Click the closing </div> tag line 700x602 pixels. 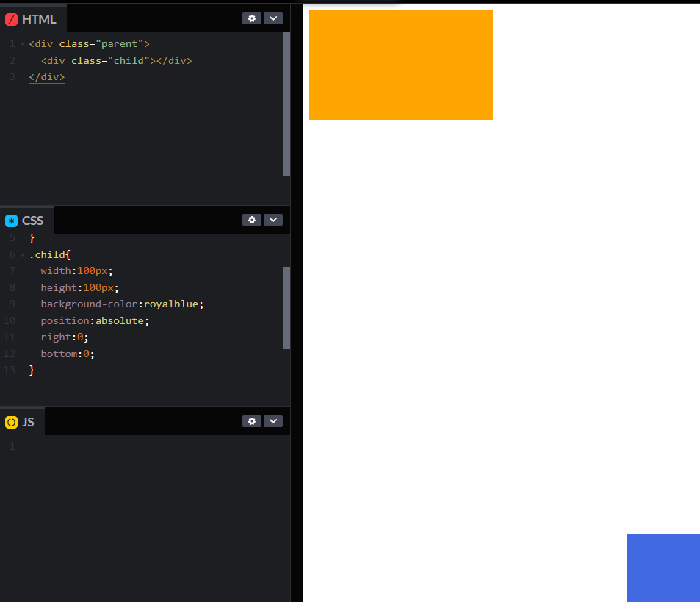[47, 77]
